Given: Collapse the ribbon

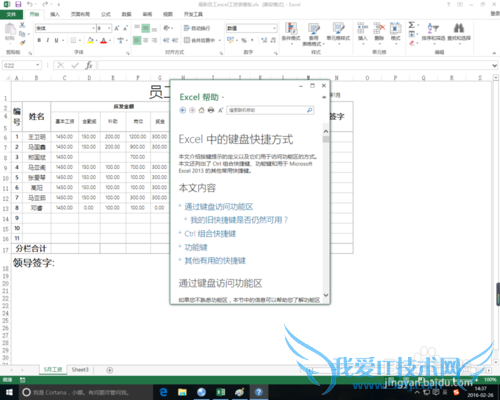Looking at the screenshot, I should (x=494, y=53).
